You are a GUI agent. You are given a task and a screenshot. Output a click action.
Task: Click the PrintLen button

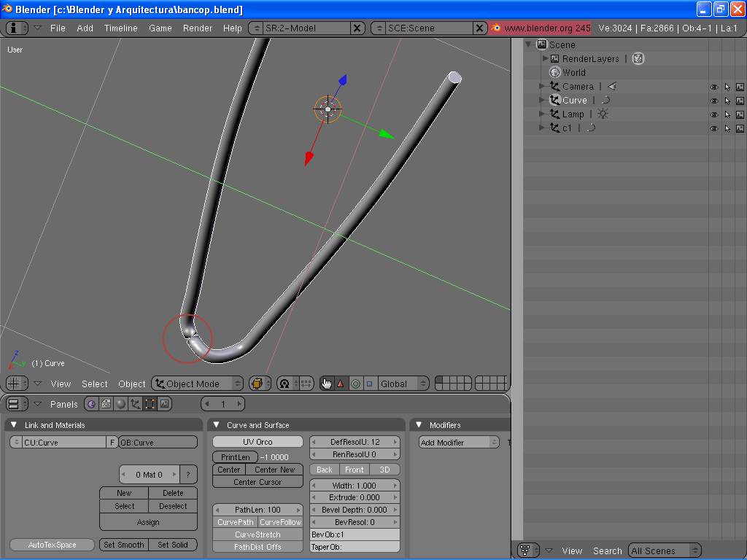click(236, 456)
